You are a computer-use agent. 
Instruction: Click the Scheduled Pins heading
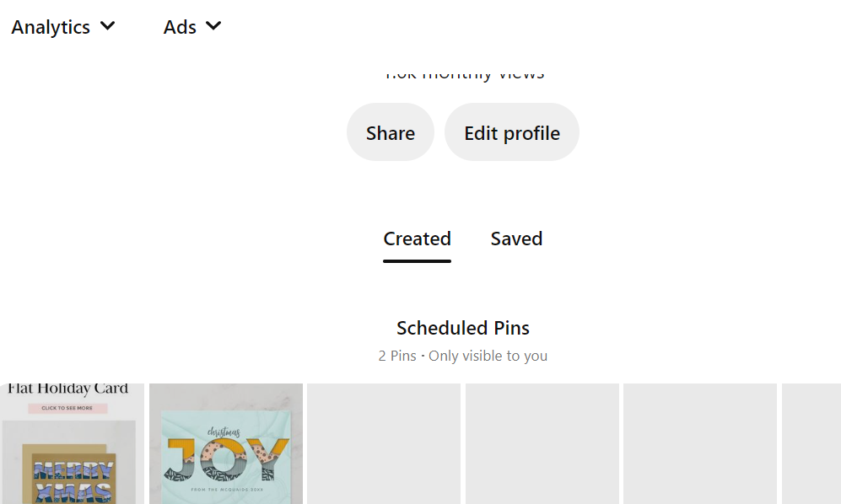point(463,328)
